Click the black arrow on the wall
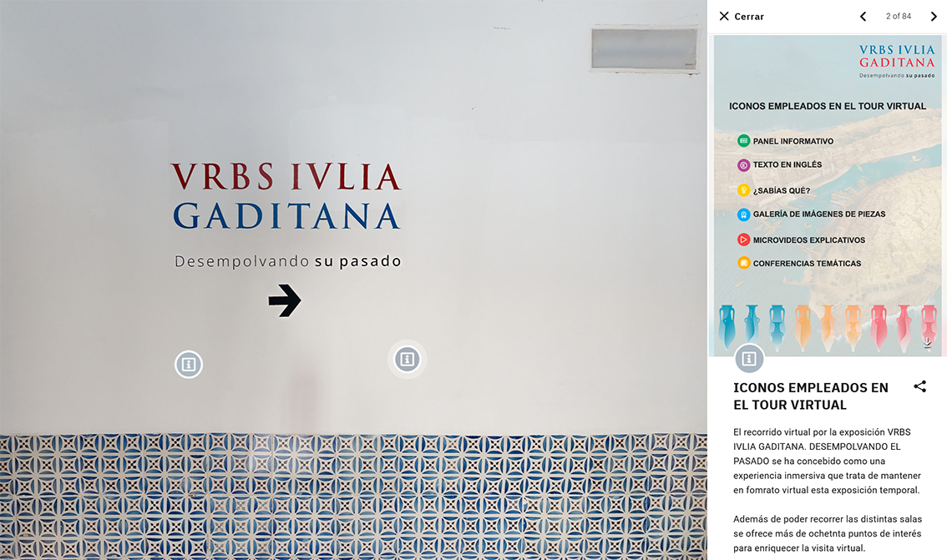Viewport: 947px width, 560px height. click(285, 300)
